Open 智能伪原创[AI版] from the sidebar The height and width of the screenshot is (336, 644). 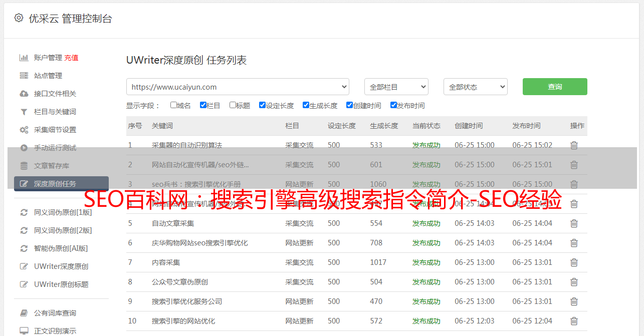coord(61,248)
